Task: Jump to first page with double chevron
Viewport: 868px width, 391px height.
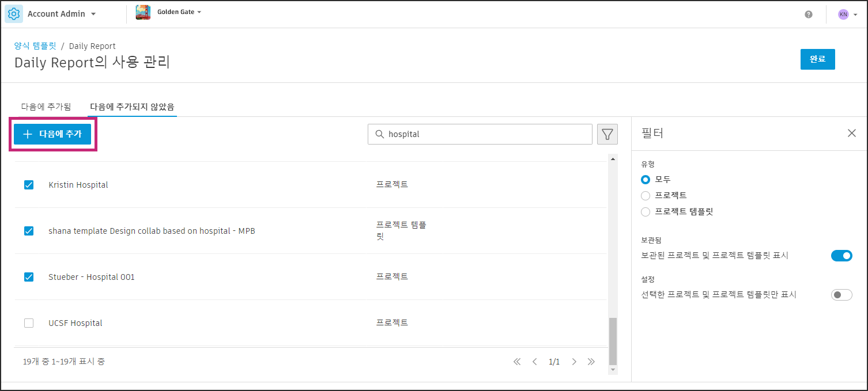Action: [517, 361]
